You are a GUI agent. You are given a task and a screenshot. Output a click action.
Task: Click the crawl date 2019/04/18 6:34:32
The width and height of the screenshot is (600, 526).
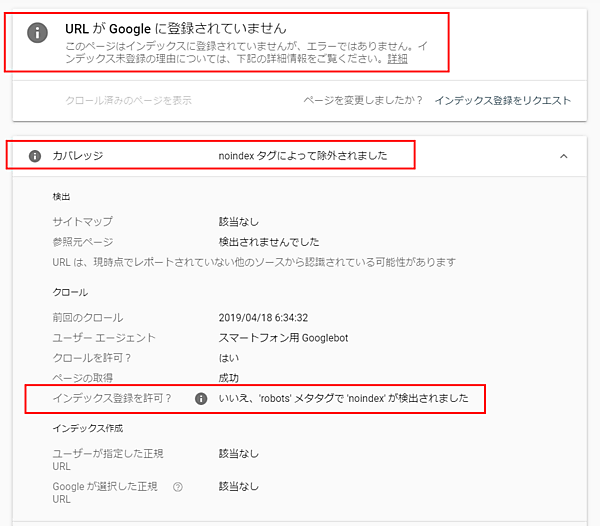263,318
